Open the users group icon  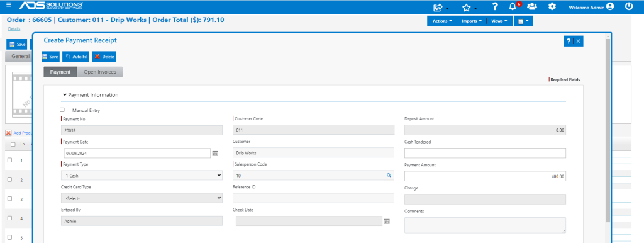coord(532,6)
